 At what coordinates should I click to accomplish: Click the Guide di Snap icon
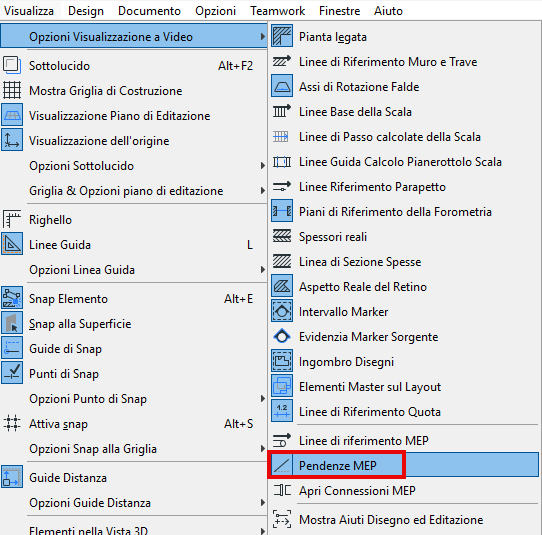point(12,348)
